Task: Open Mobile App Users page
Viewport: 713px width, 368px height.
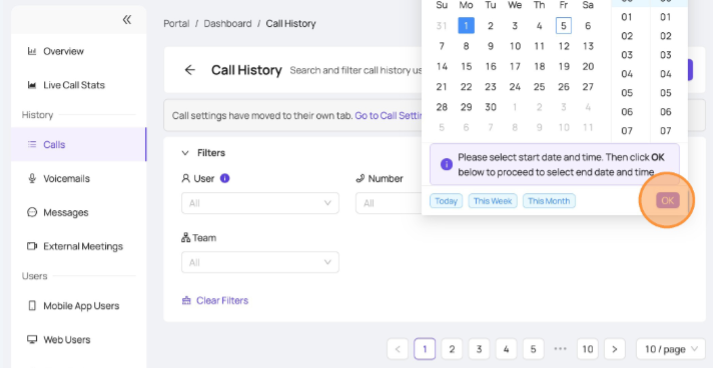Action: tap(79, 306)
